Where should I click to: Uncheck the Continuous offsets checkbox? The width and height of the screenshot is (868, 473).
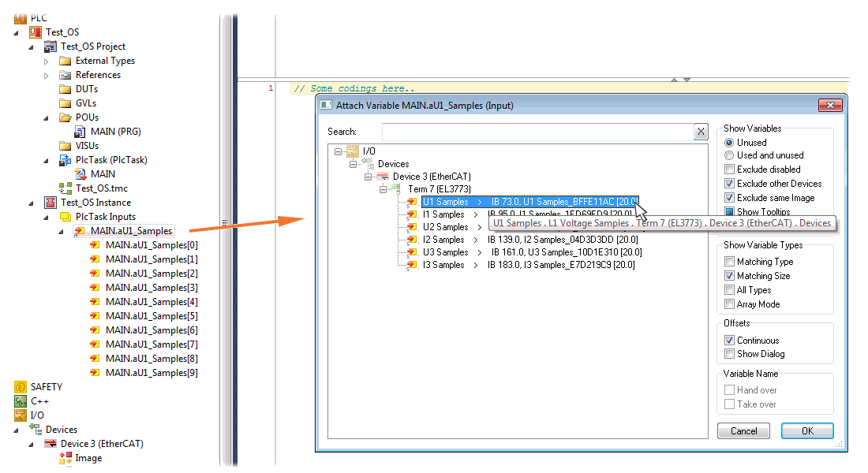pyautogui.click(x=730, y=341)
